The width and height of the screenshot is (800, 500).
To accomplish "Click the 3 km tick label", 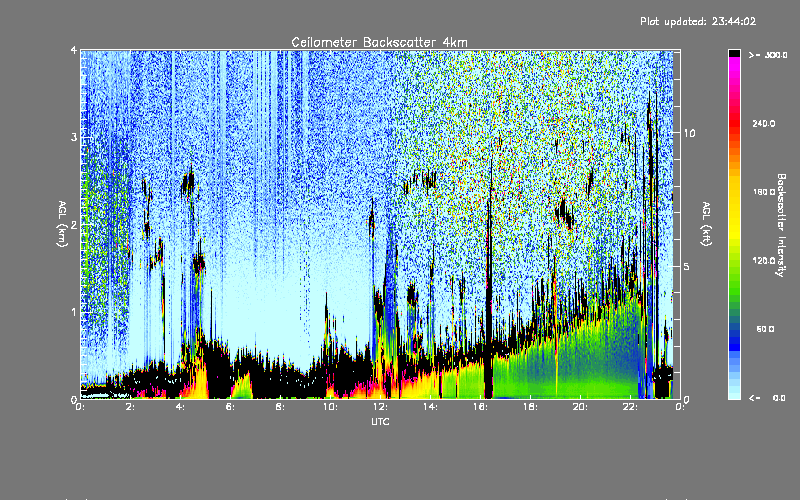I will pyautogui.click(x=74, y=137).
